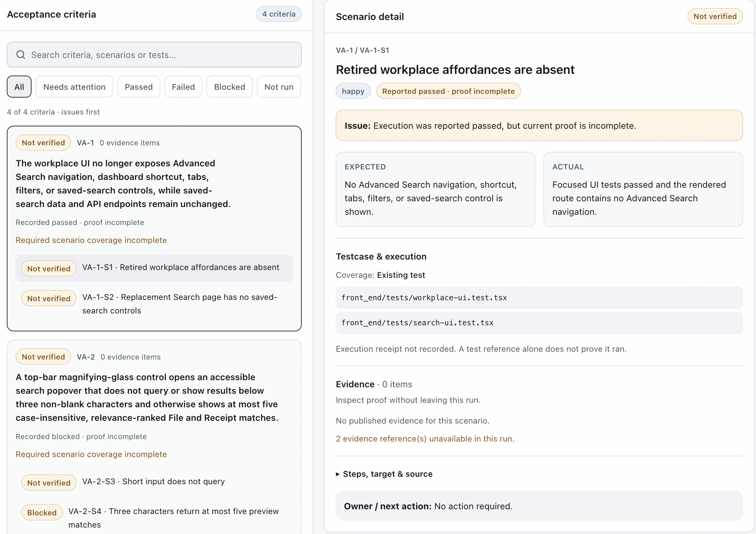Filter by Needs attention
756x534 pixels.
pyautogui.click(x=74, y=87)
